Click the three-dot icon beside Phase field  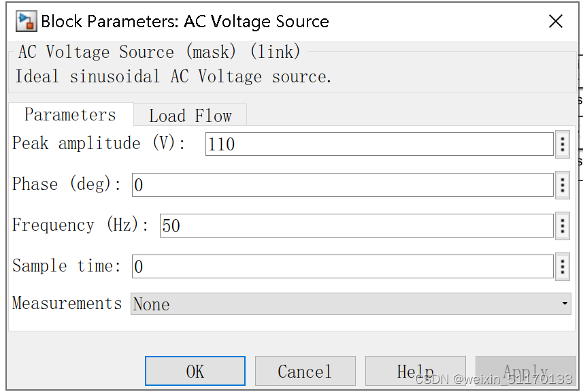[x=563, y=184]
